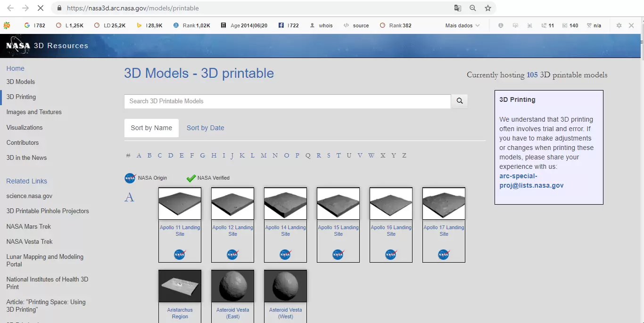Click the NASA logo in the site header
Viewport: 644px width, 323px height.
coord(18,46)
